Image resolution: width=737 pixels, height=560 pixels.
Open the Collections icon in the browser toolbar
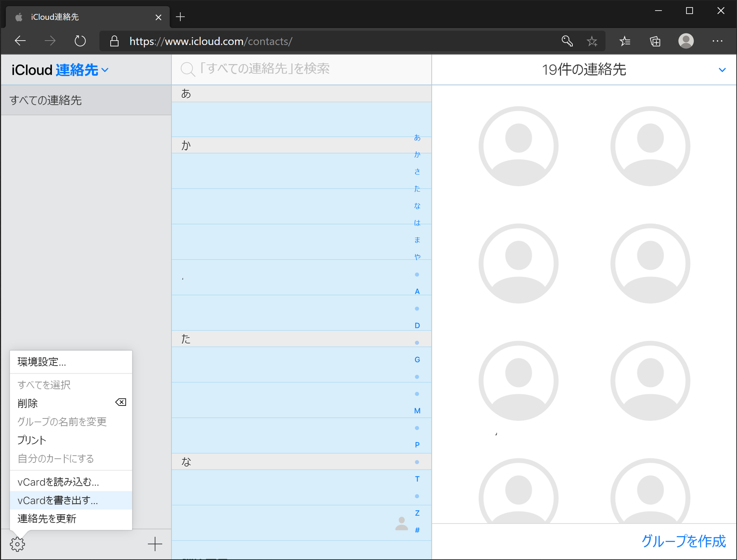655,41
